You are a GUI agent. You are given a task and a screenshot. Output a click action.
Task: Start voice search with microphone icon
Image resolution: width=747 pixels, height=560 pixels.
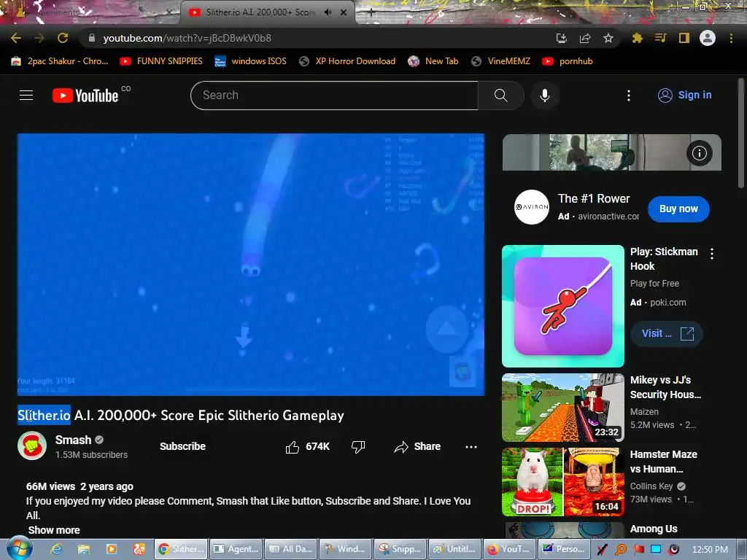[544, 96]
